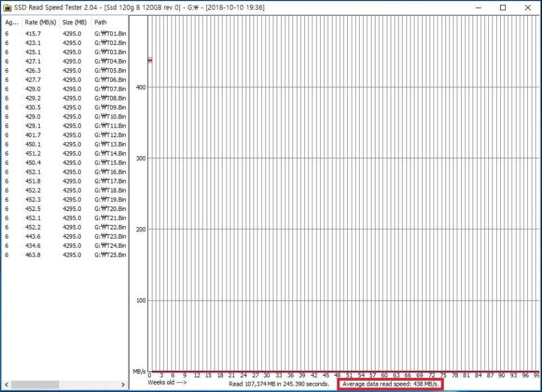
Task: Click the horizontal scrollbar right arrow
Action: (123, 385)
